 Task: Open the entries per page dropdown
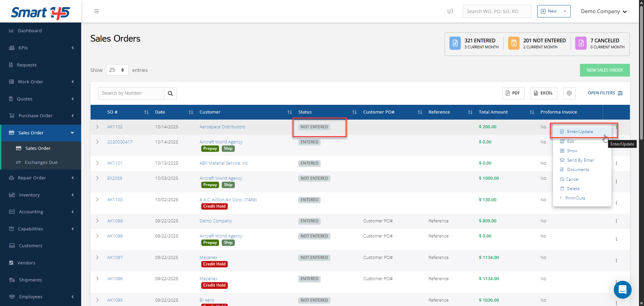click(117, 70)
